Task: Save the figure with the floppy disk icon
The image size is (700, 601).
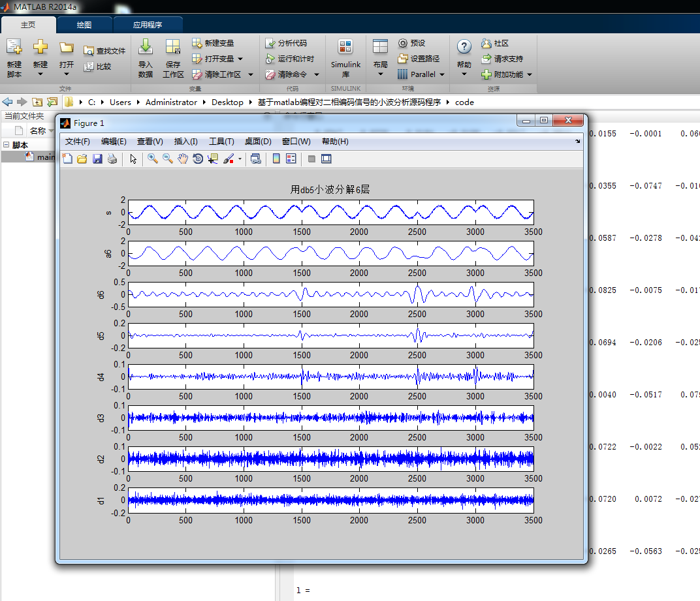Action: click(97, 159)
